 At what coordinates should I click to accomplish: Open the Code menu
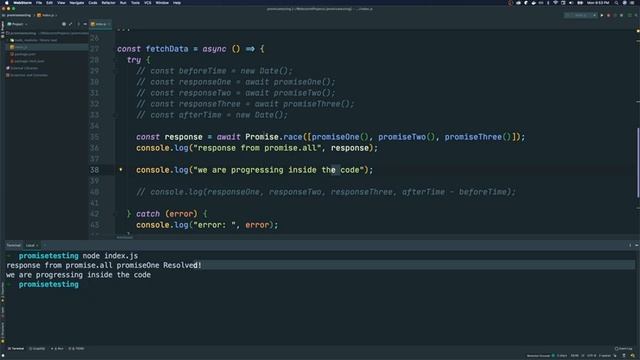click(93, 3)
